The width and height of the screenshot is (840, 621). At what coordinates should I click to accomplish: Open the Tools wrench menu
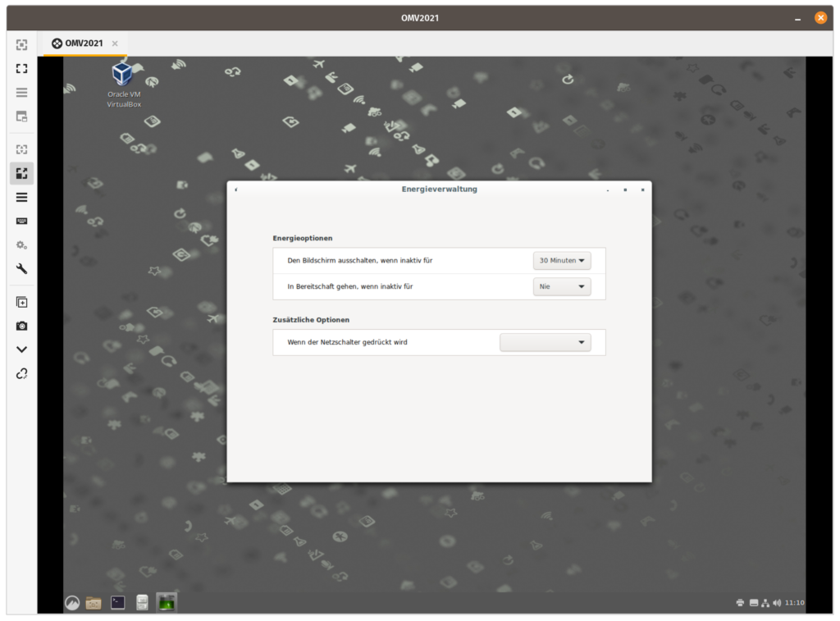pos(21,268)
